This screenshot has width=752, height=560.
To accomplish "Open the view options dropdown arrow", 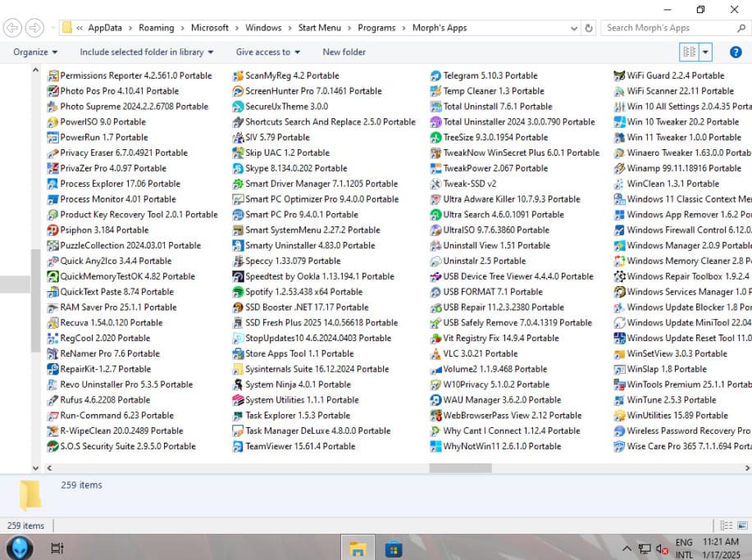I will click(x=705, y=52).
